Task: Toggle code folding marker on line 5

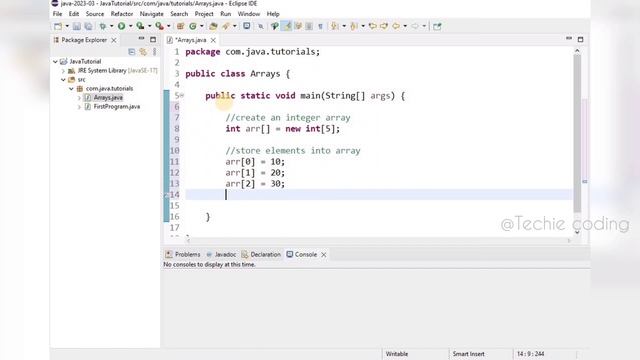Action: [x=182, y=96]
